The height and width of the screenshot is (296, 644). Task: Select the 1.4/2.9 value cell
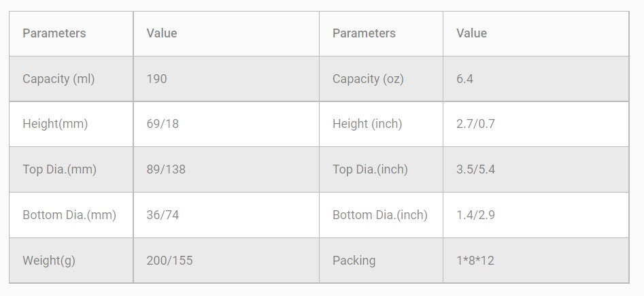pyautogui.click(x=475, y=215)
